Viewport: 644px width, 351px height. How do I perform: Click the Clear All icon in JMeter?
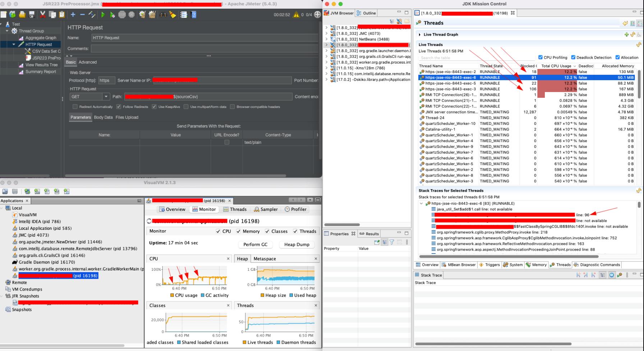coord(152,14)
